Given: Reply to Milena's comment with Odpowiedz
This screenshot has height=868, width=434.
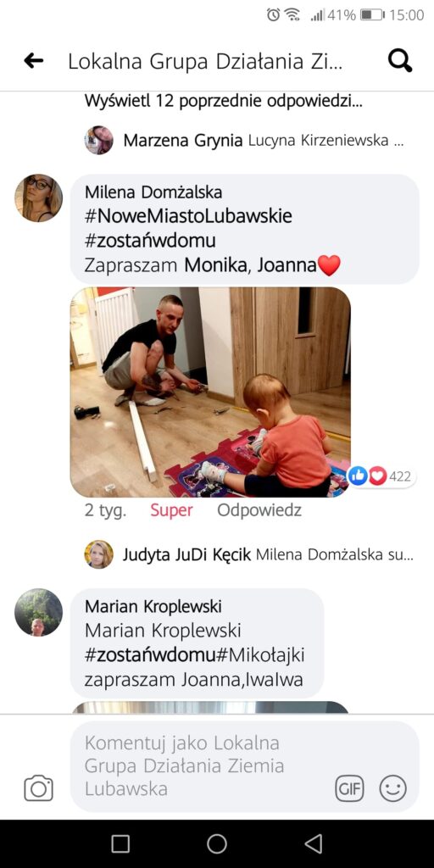Looking at the screenshot, I should [259, 509].
